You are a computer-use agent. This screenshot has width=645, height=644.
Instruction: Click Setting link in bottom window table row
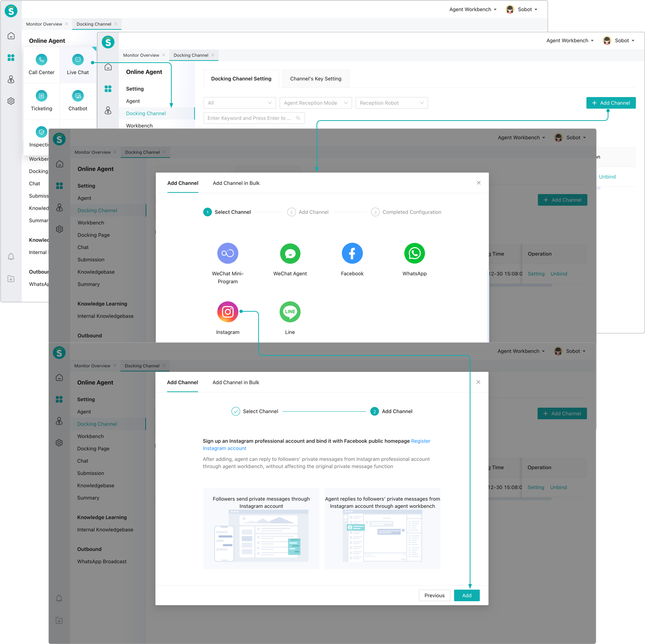coord(536,487)
